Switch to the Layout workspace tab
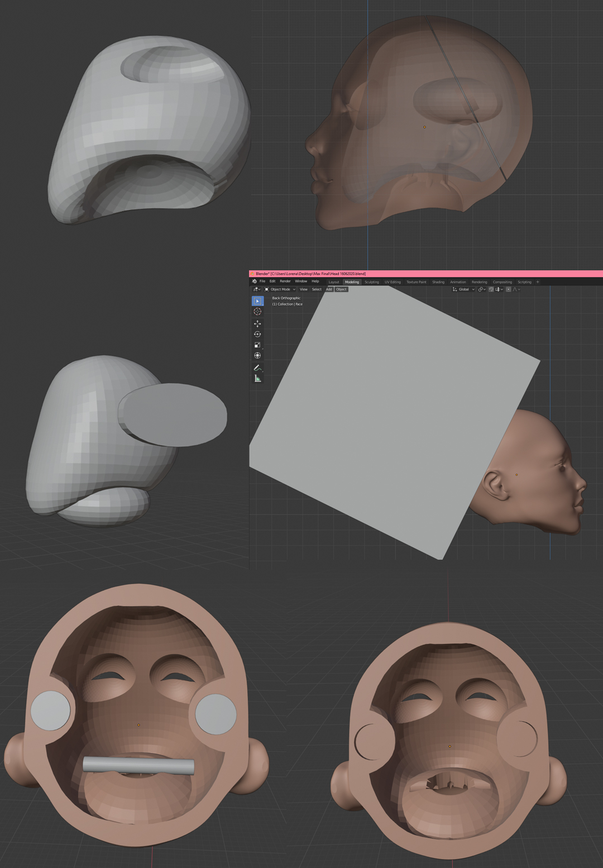Screen dimensions: 603x868 click(x=334, y=282)
